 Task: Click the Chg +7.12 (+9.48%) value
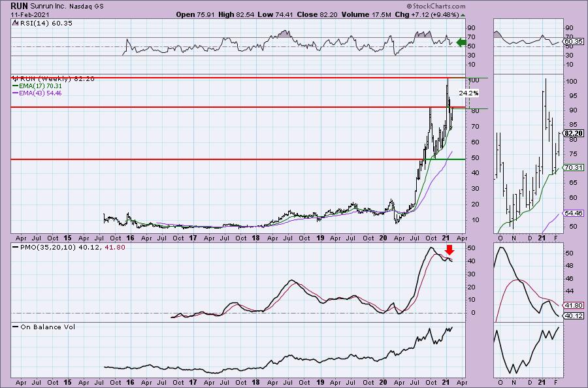[427, 14]
